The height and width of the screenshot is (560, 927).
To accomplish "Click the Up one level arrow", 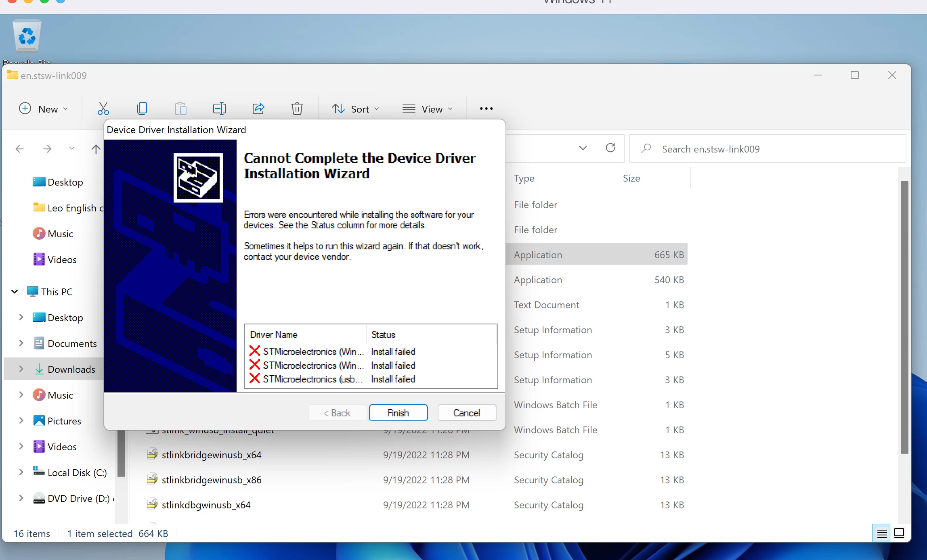I will 96,149.
